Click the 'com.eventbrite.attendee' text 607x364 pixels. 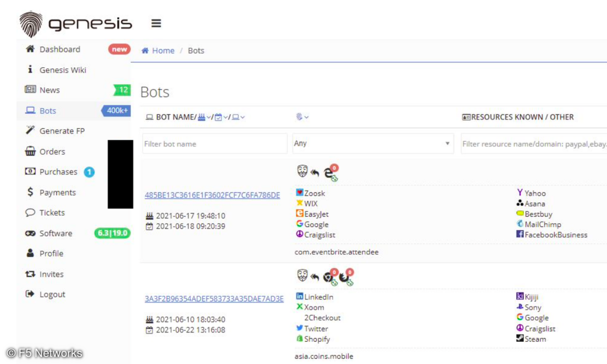click(x=336, y=252)
